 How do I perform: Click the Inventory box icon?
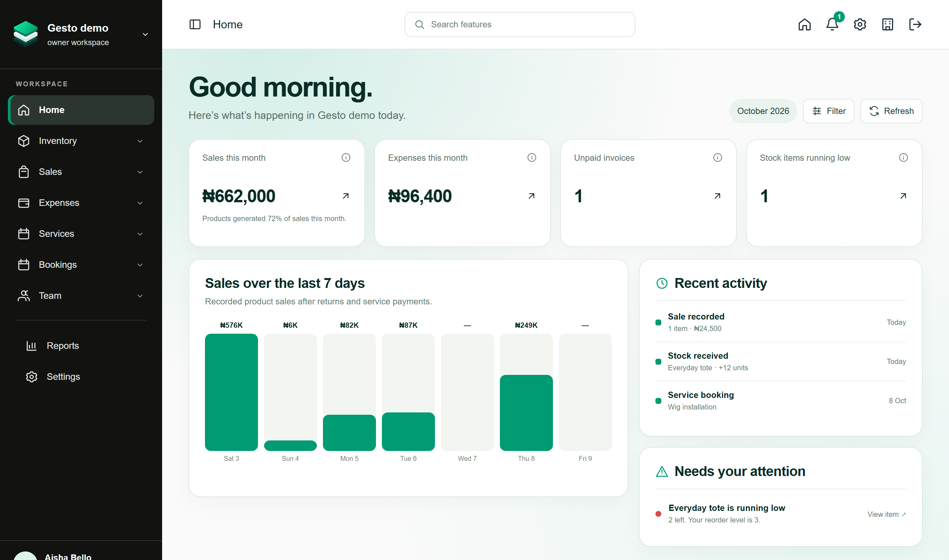pos(24,141)
